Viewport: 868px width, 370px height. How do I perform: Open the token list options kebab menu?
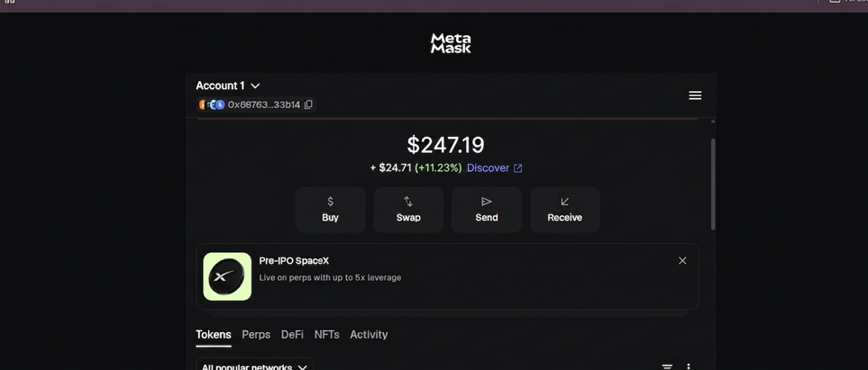(688, 366)
